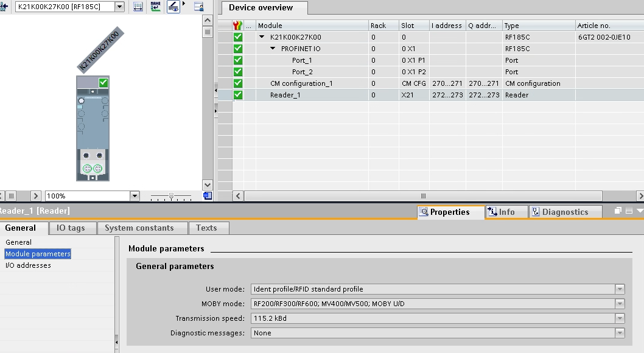
Task: Collapse the K21K00K27K00 tree row
Action: 262,37
